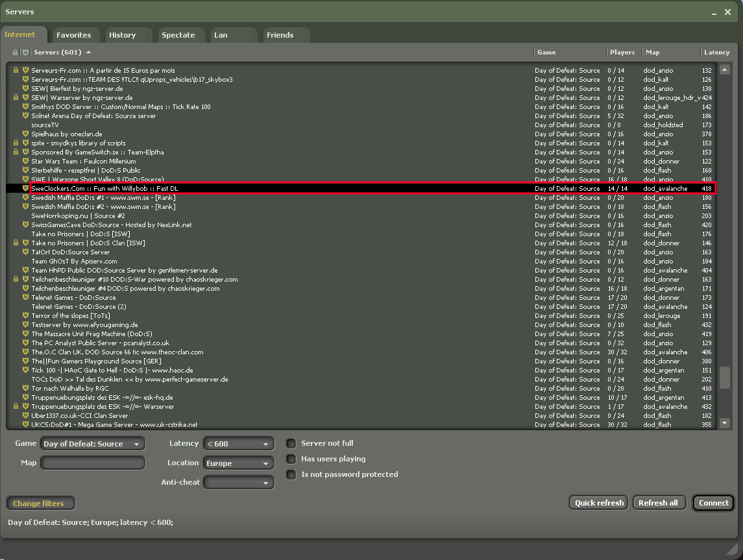Click the scroll down arrow of server list
Image resolution: width=743 pixels, height=560 pixels.
(x=725, y=423)
